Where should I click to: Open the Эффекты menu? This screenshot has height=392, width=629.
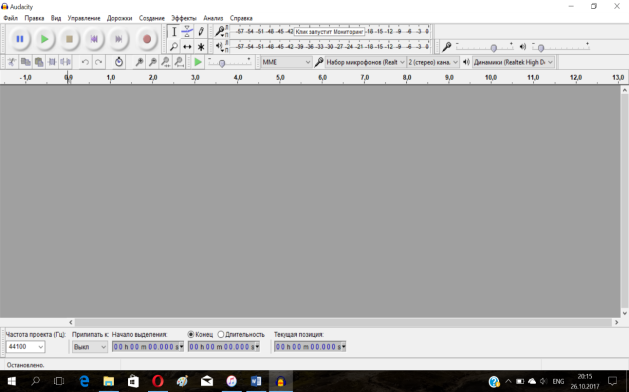click(x=184, y=18)
